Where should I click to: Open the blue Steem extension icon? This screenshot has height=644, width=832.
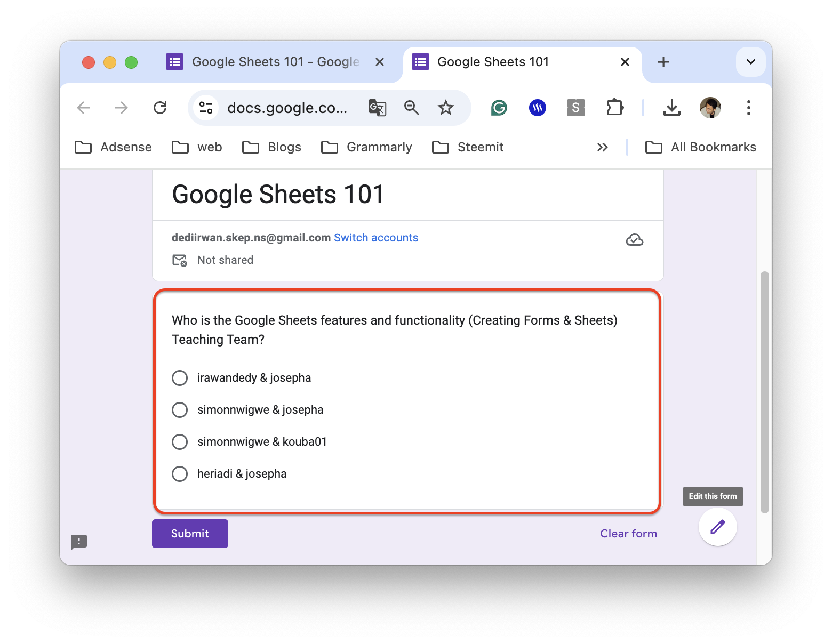click(x=538, y=108)
